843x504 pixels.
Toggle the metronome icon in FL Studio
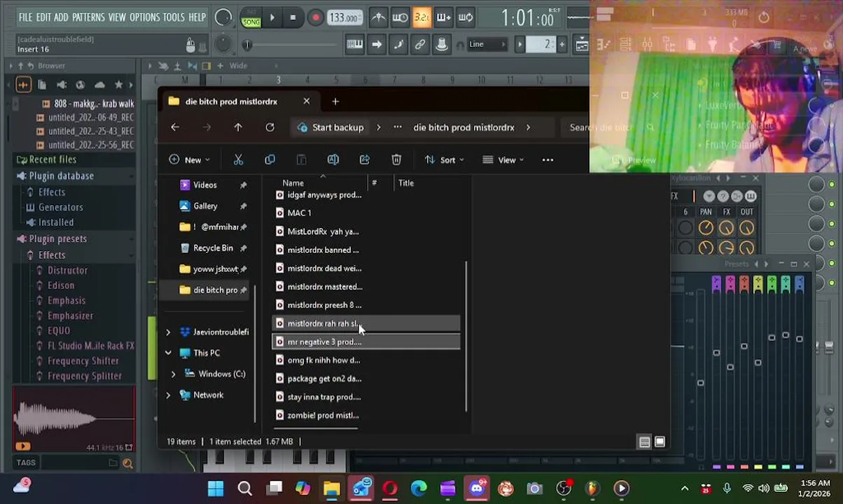tap(378, 17)
